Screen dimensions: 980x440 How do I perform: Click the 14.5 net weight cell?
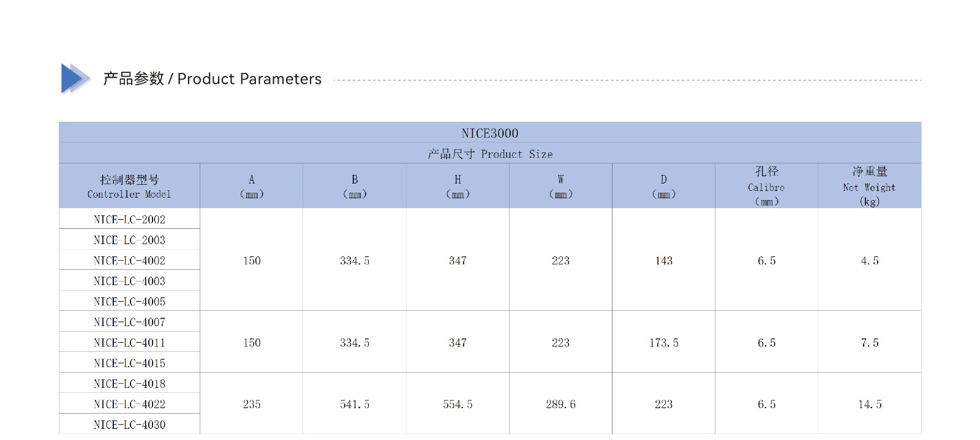pyautogui.click(x=870, y=404)
